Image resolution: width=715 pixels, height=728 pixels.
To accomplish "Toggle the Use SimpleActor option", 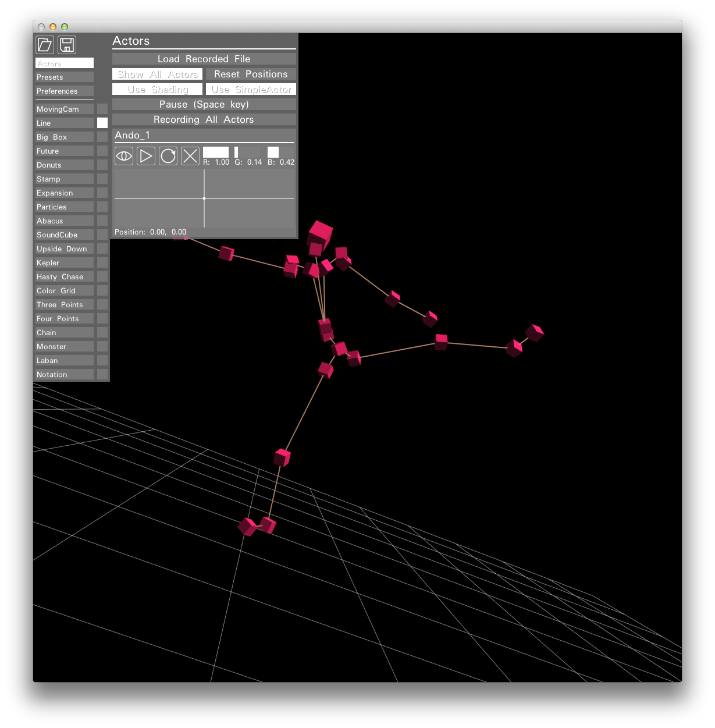I will point(251,90).
